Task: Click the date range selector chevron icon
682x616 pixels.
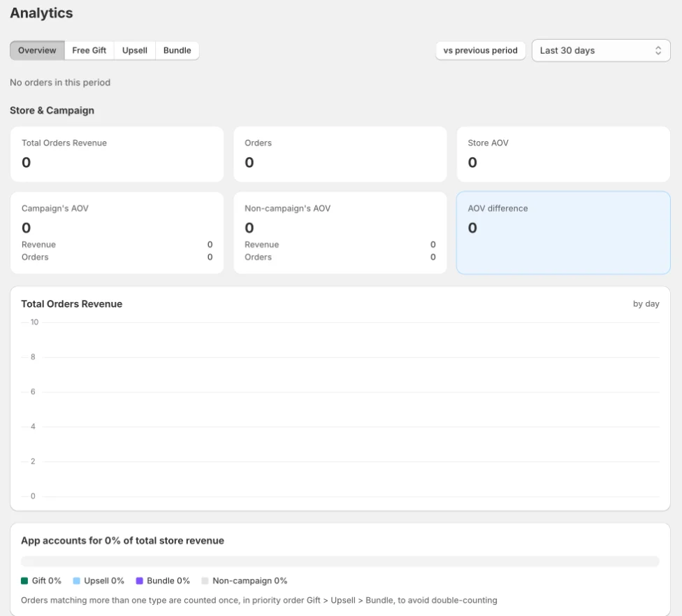Action: coord(658,50)
